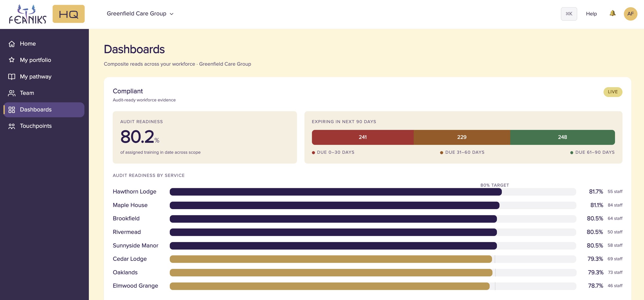Click the red 241 expiring segment
Viewport: 644px width, 300px height.
pyautogui.click(x=363, y=137)
